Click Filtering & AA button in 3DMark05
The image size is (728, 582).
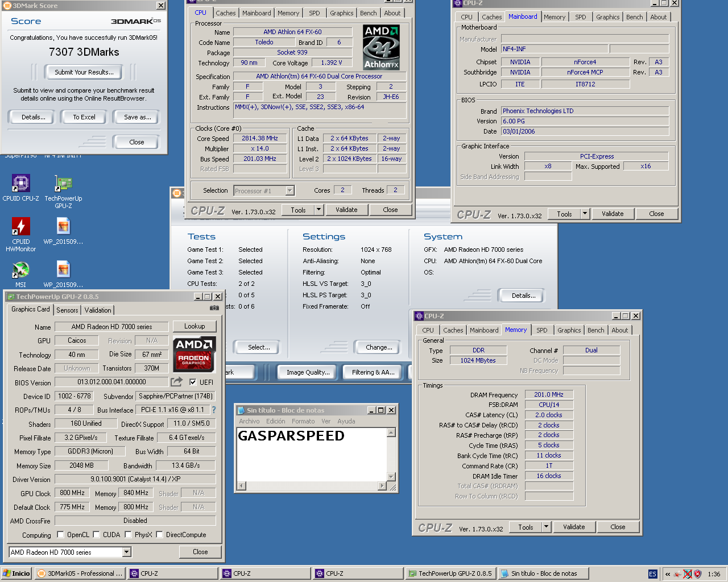373,372
